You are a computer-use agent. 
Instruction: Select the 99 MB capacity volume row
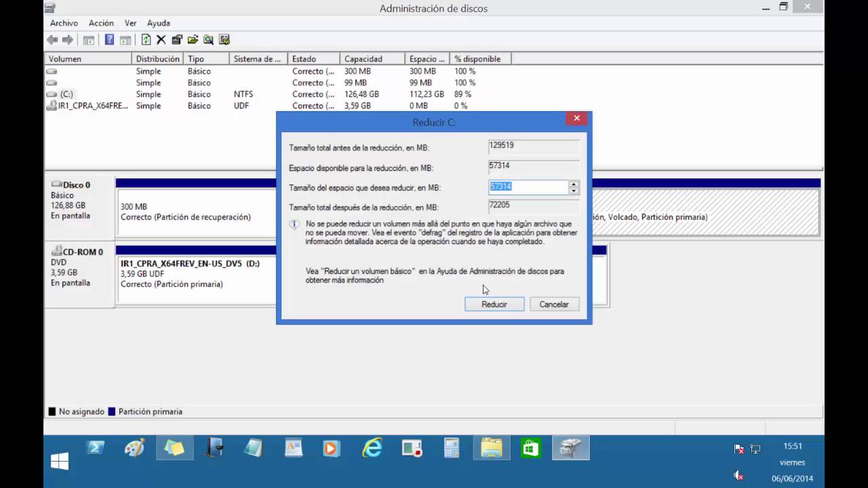click(278, 83)
